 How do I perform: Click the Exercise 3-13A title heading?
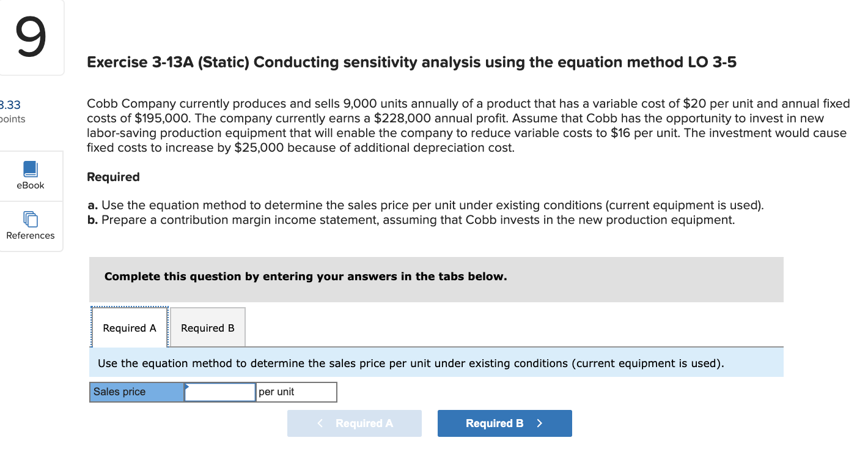[x=411, y=62]
